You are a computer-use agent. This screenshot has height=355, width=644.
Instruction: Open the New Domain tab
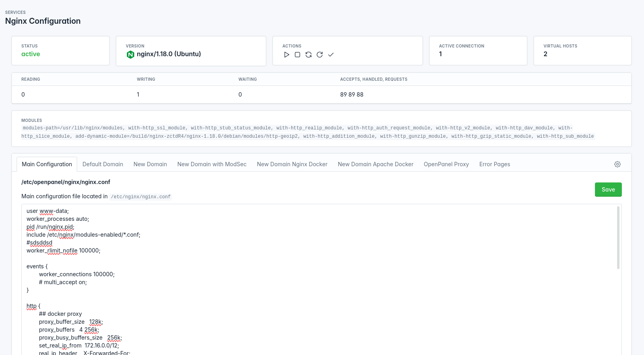(x=150, y=164)
